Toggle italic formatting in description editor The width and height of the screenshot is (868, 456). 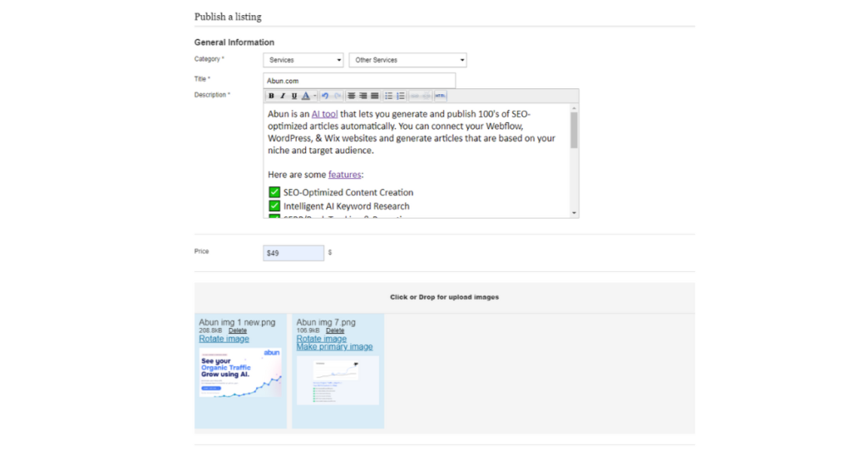click(x=283, y=96)
